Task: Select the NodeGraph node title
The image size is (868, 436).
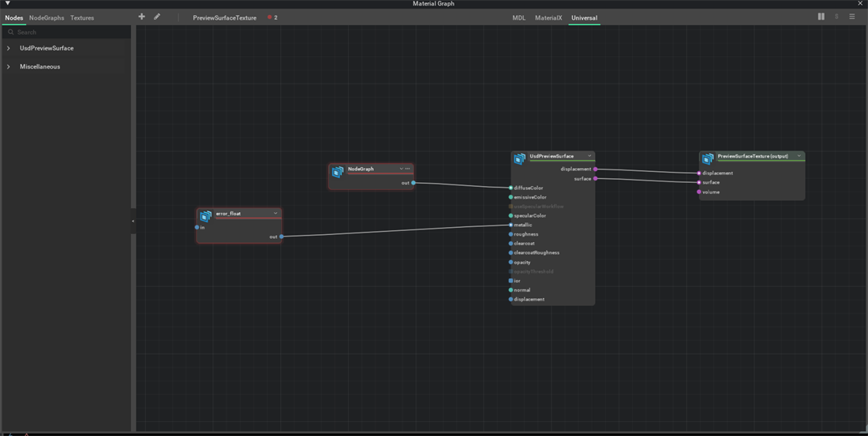Action: (x=361, y=169)
